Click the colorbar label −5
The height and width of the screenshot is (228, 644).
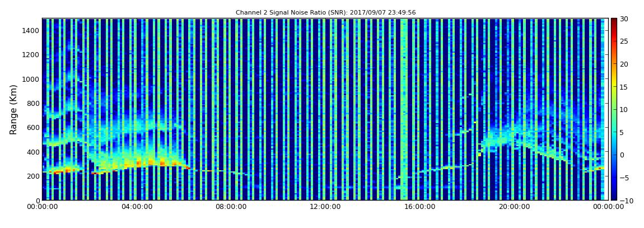(x=624, y=178)
